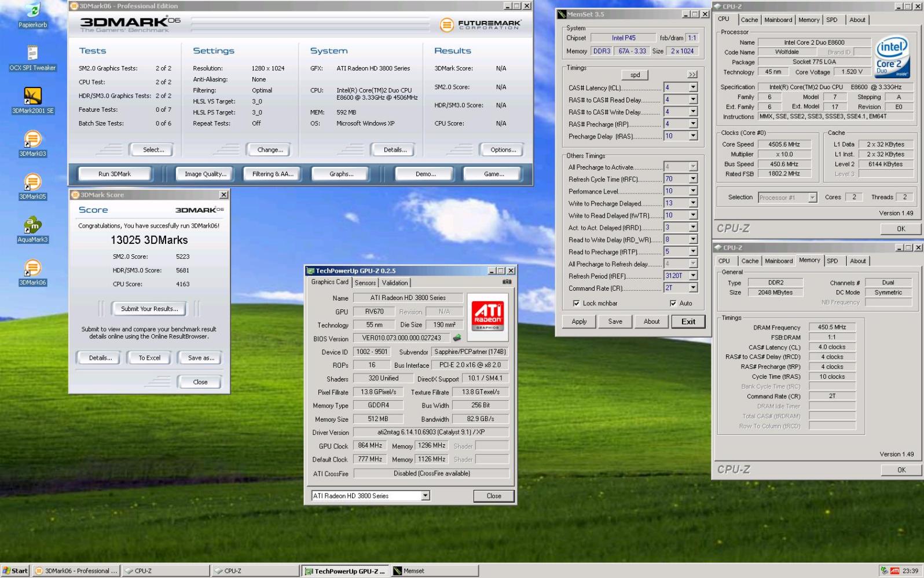924x578 pixels.
Task: Click the spd button in MemSet Timings
Action: (x=635, y=75)
